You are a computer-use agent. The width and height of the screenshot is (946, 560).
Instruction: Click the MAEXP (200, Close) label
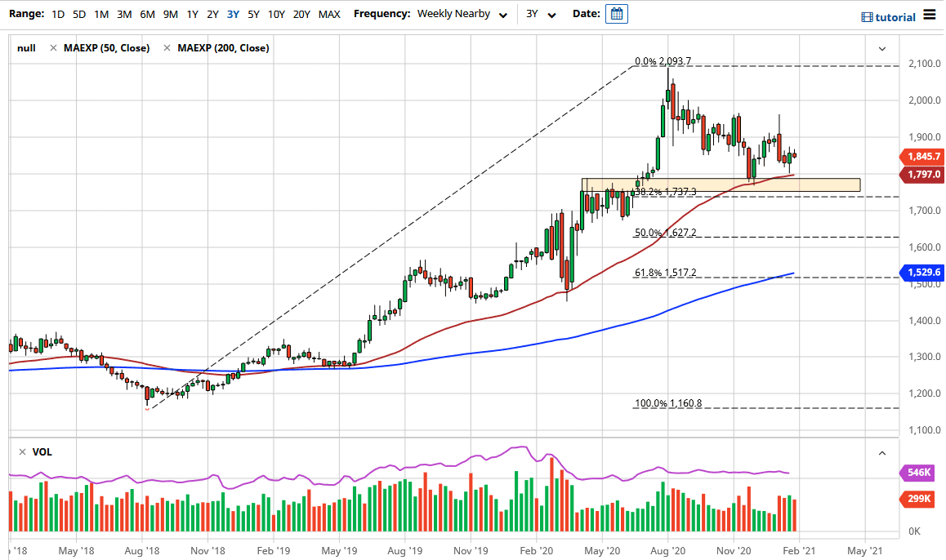pos(223,47)
